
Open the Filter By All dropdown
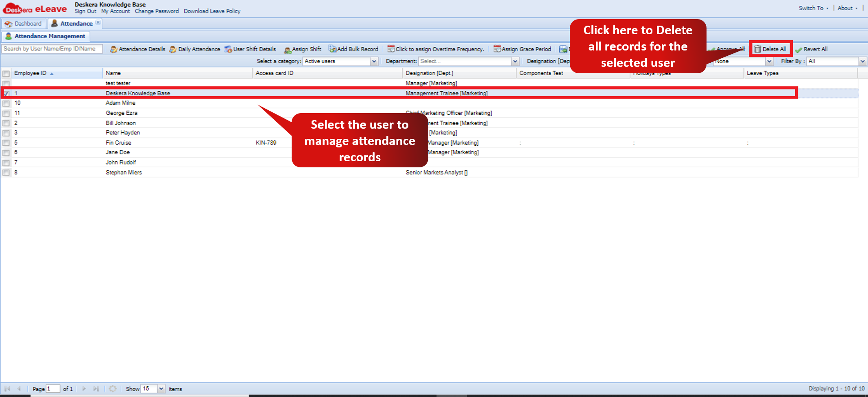click(x=862, y=61)
